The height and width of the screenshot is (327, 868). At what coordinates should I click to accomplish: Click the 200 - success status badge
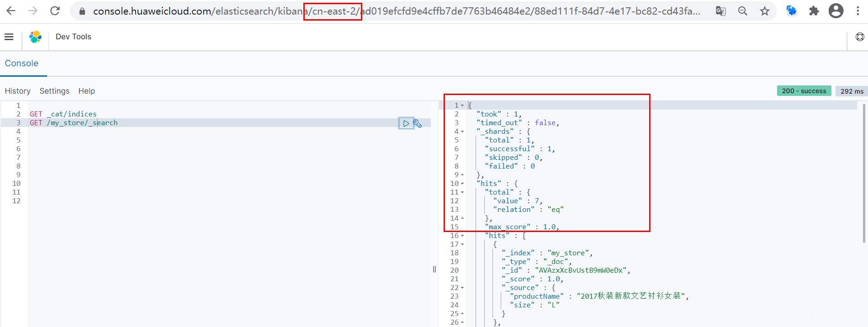(x=804, y=91)
